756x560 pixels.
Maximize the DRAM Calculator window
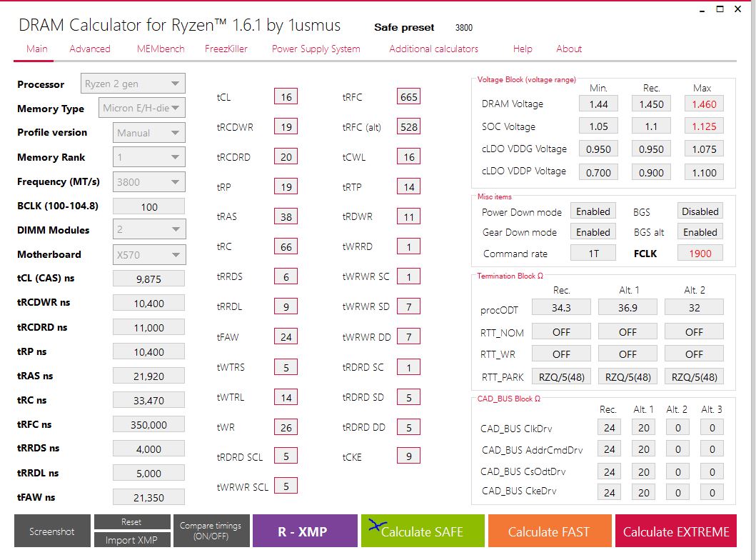720,9
